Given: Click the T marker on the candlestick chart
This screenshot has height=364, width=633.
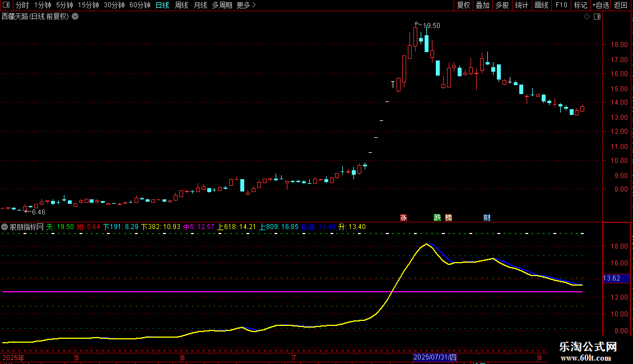Looking at the screenshot, I should [x=392, y=85].
